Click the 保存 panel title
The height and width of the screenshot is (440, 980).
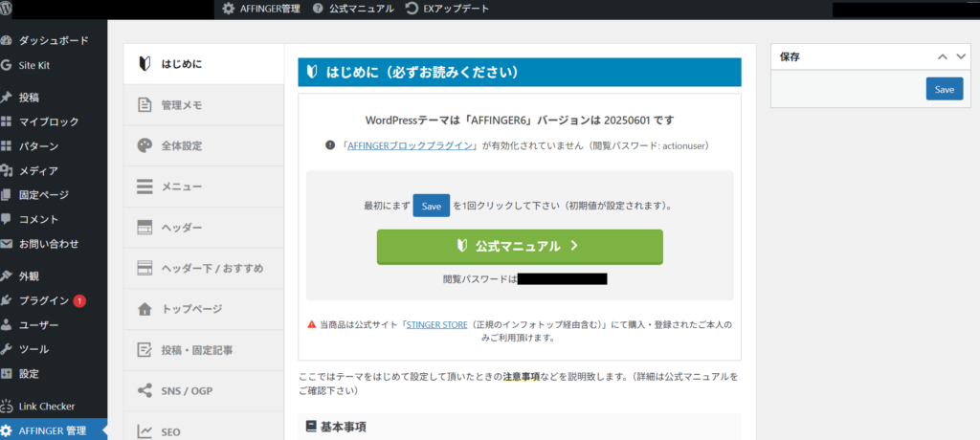pos(790,56)
